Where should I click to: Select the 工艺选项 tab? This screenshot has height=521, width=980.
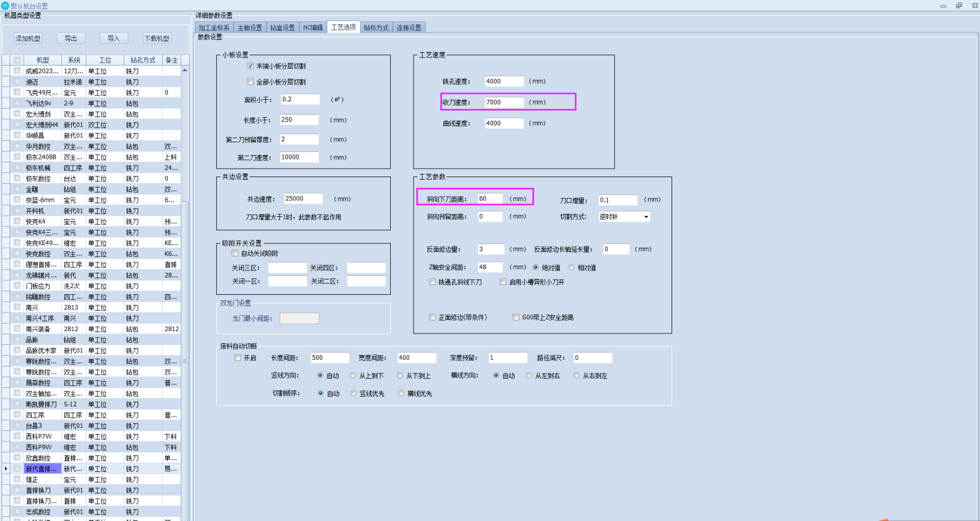(x=344, y=27)
